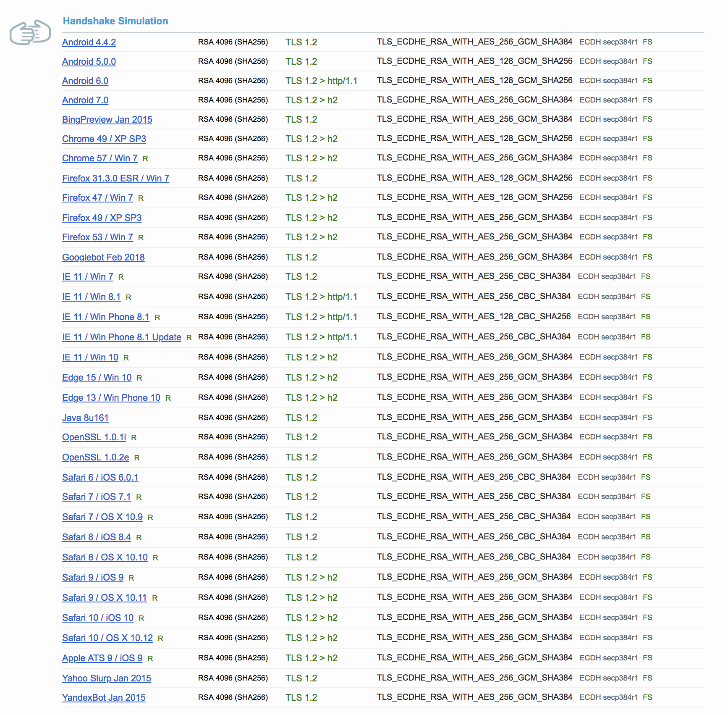
Task: Open the Safari 9 / iOS 9 link
Action: (93, 577)
